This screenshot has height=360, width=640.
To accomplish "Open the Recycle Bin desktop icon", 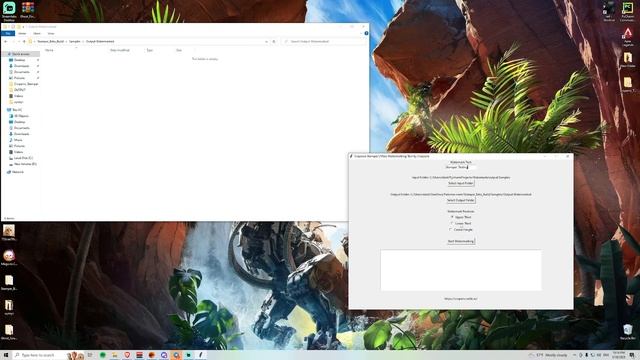I will 628,332.
